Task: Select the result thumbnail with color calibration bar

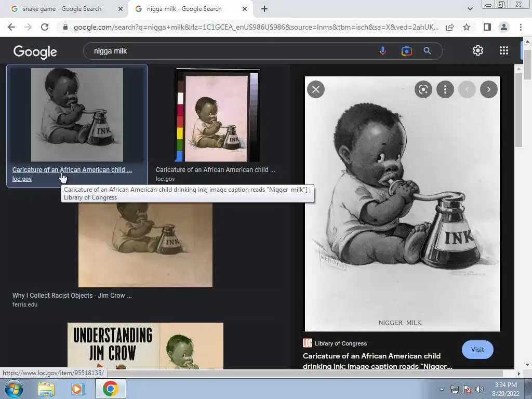Action: pos(218,115)
